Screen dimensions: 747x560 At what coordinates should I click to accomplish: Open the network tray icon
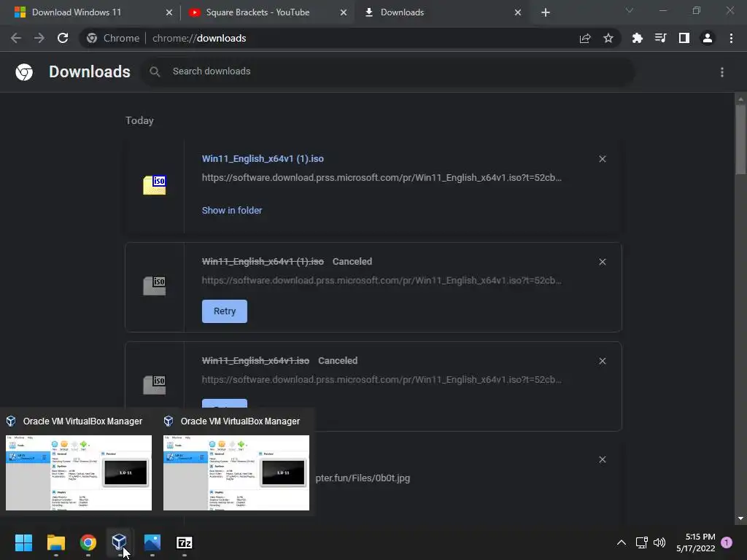(641, 542)
